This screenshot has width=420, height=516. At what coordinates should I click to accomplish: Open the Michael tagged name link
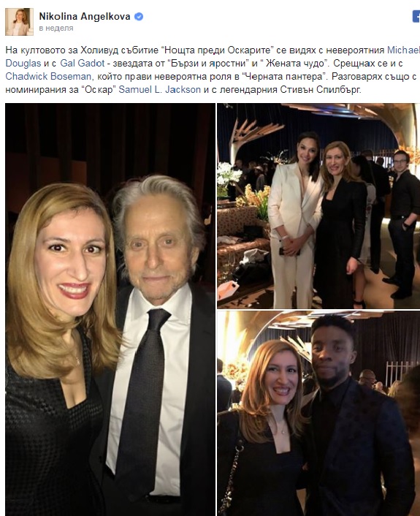(403, 50)
